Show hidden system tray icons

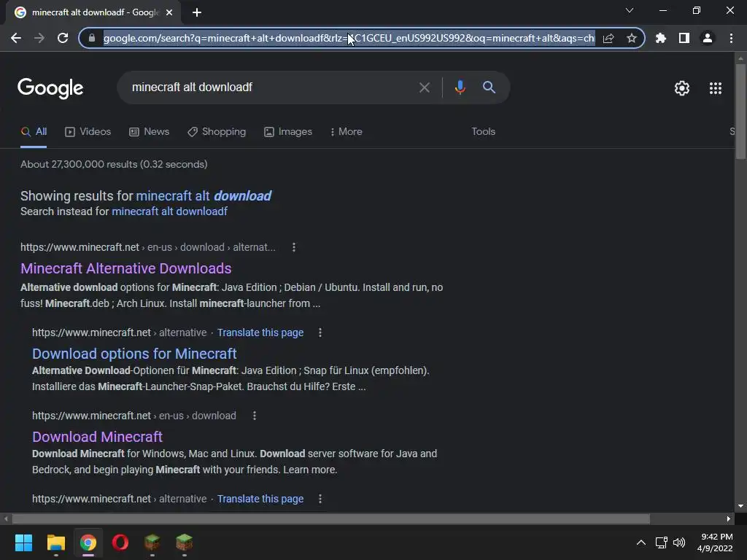click(x=641, y=542)
